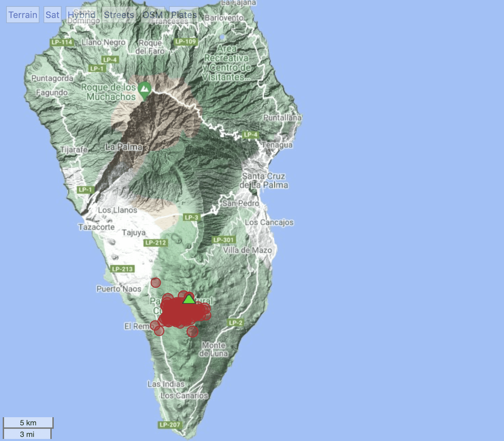Click the 3 mi scale bar
Image resolution: width=504 pixels, height=441 pixels.
point(27,434)
